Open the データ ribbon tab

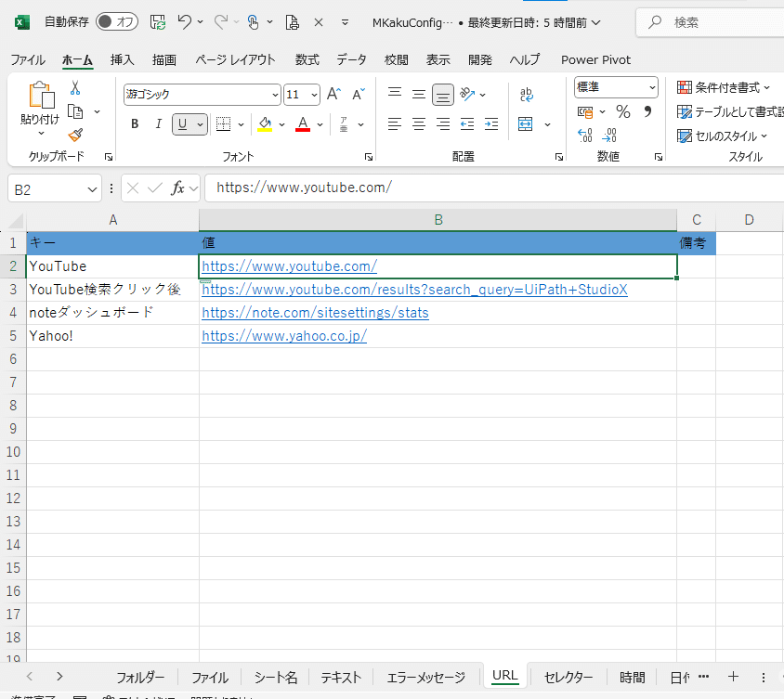351,60
